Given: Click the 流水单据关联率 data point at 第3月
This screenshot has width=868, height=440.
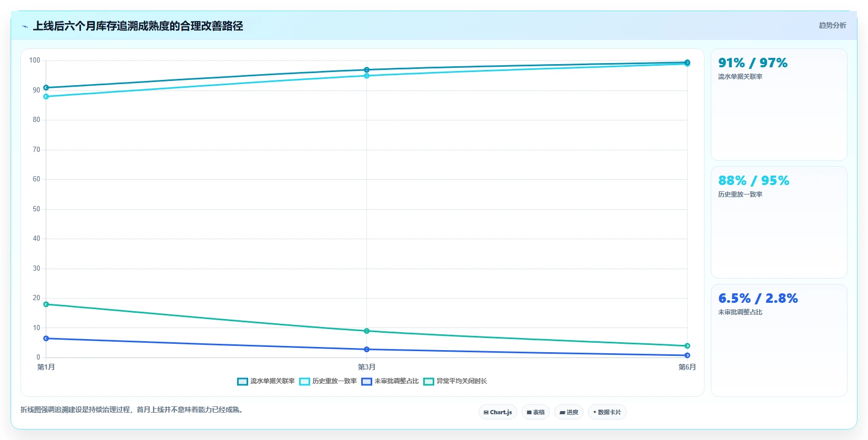Looking at the screenshot, I should click(x=366, y=70).
